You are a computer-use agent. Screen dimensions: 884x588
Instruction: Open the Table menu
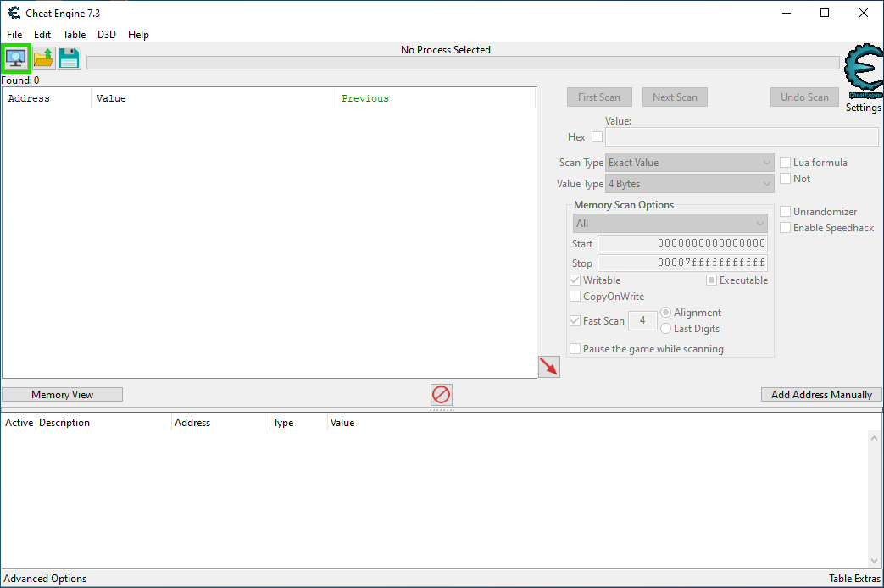click(x=74, y=35)
